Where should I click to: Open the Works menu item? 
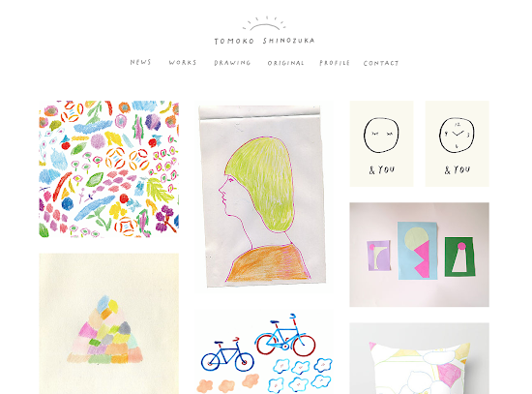coord(183,63)
